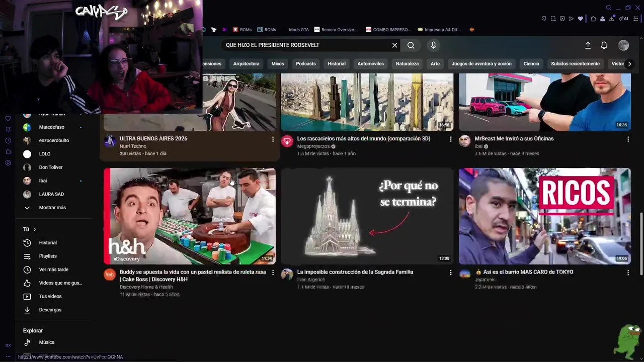This screenshot has width=644, height=362.
Task: Click the page vertical scrollbar thumb
Action: click(x=640, y=244)
